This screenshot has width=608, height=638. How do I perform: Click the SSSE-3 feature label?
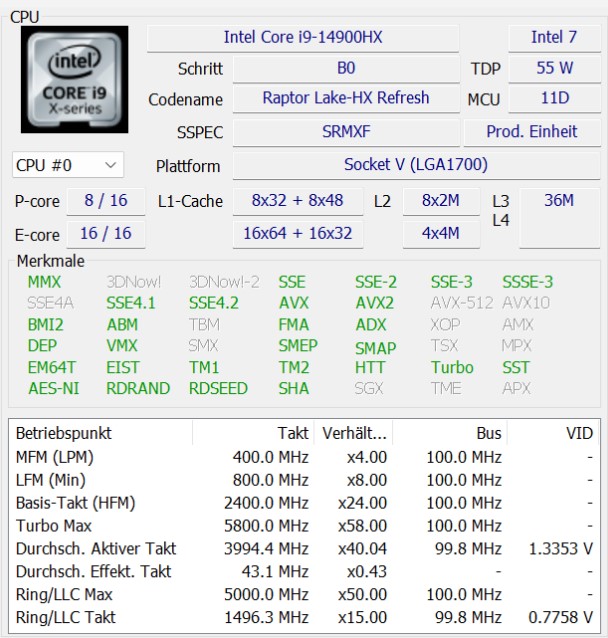(x=528, y=282)
